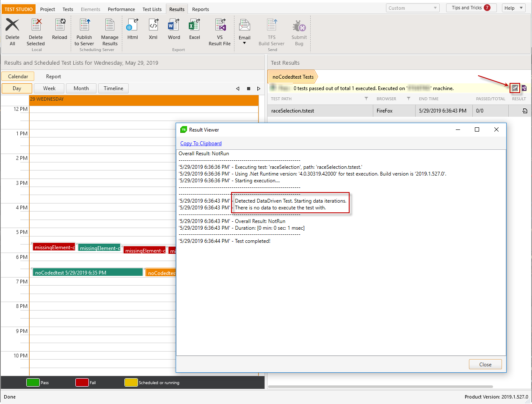
Task: Publish results to Scheduling Server
Action: pos(84,25)
